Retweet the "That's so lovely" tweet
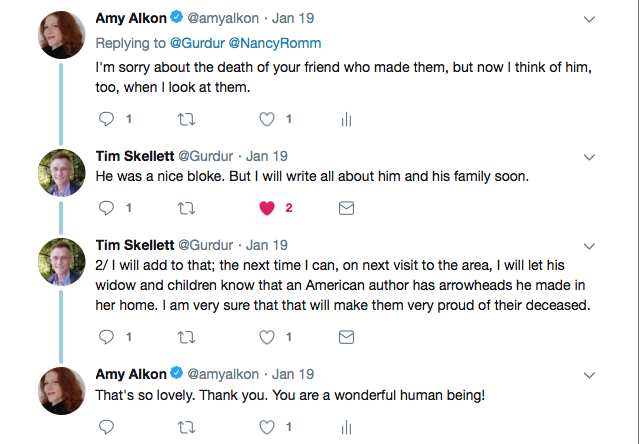Image resolution: width=639 pixels, height=444 pixels. pyautogui.click(x=187, y=426)
